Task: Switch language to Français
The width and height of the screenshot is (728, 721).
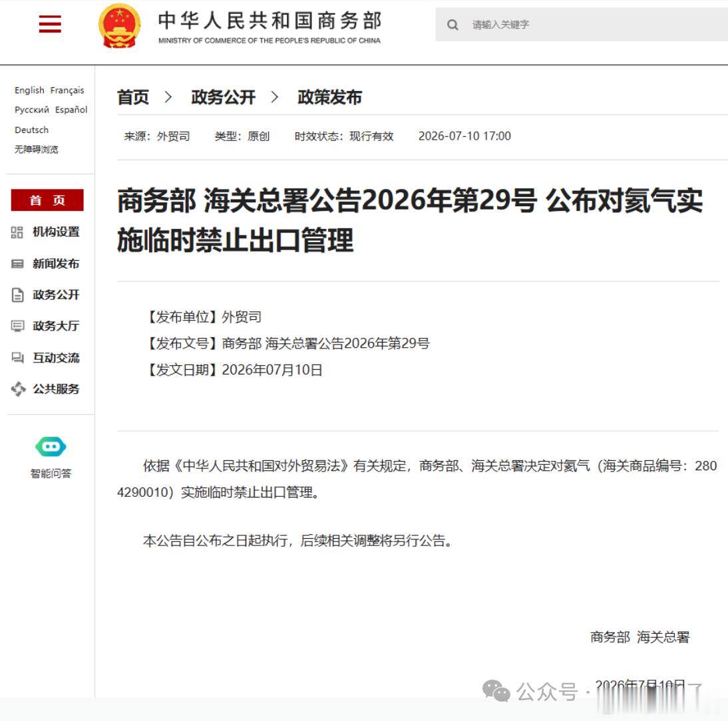Action: coord(67,90)
